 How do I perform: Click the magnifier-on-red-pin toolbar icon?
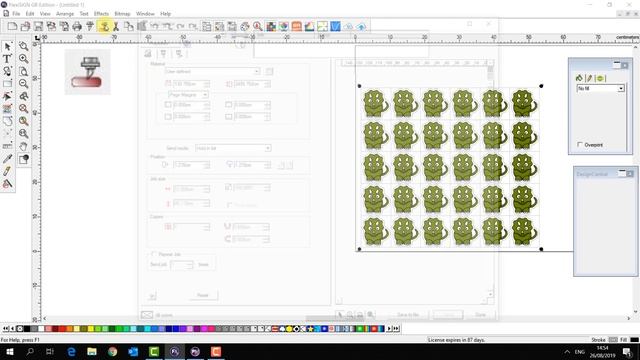[258, 27]
